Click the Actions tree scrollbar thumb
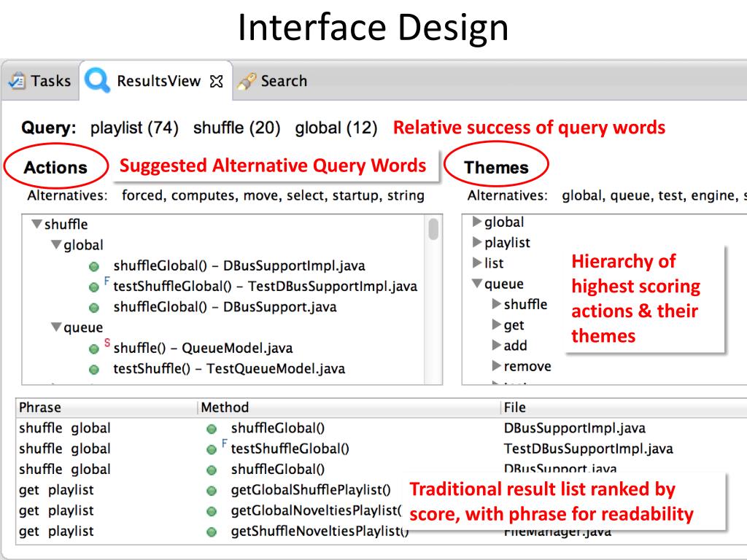 pos(433,229)
